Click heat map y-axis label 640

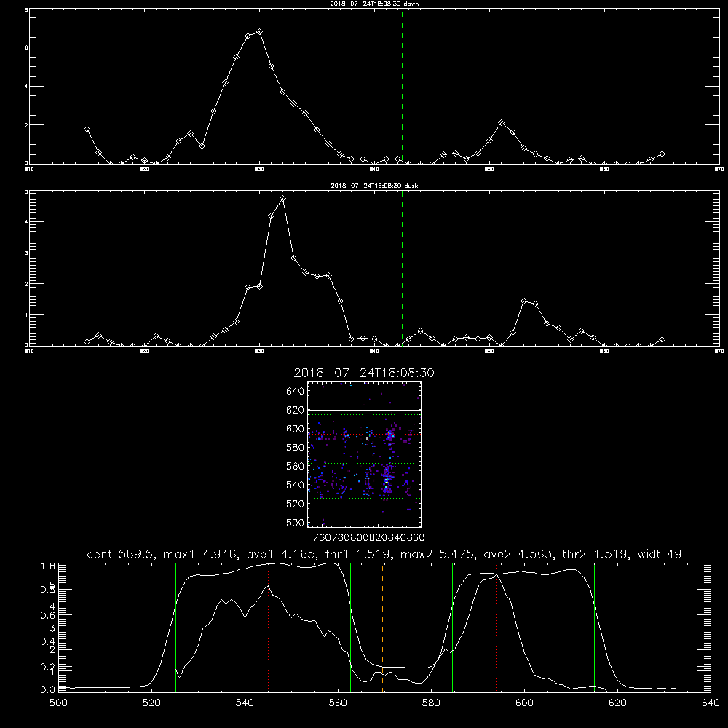click(x=296, y=392)
